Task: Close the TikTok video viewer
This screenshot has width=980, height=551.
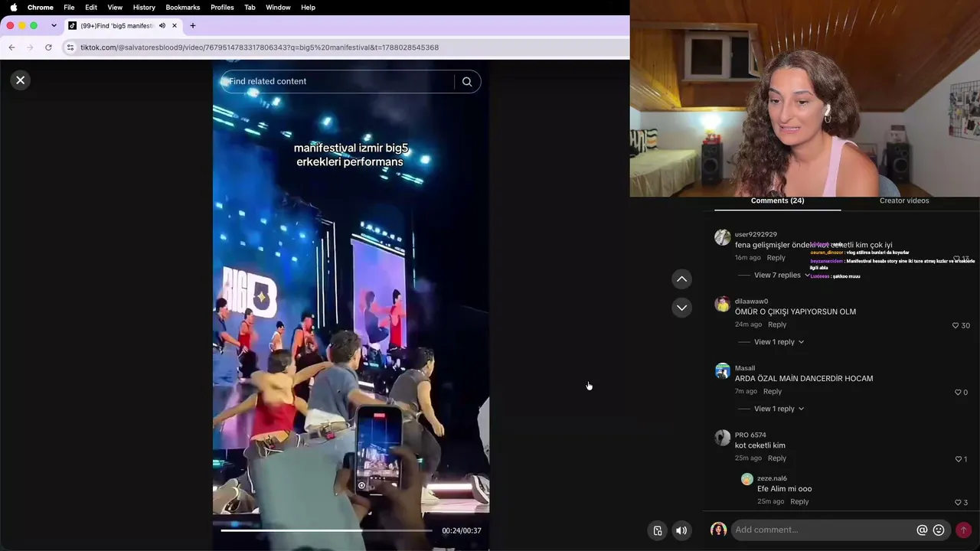Action: [x=21, y=80]
